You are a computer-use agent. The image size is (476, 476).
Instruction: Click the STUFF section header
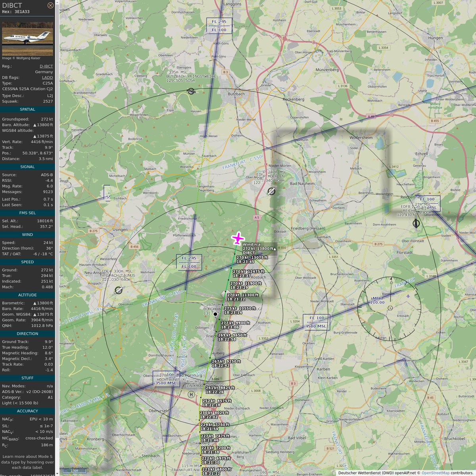pos(27,378)
